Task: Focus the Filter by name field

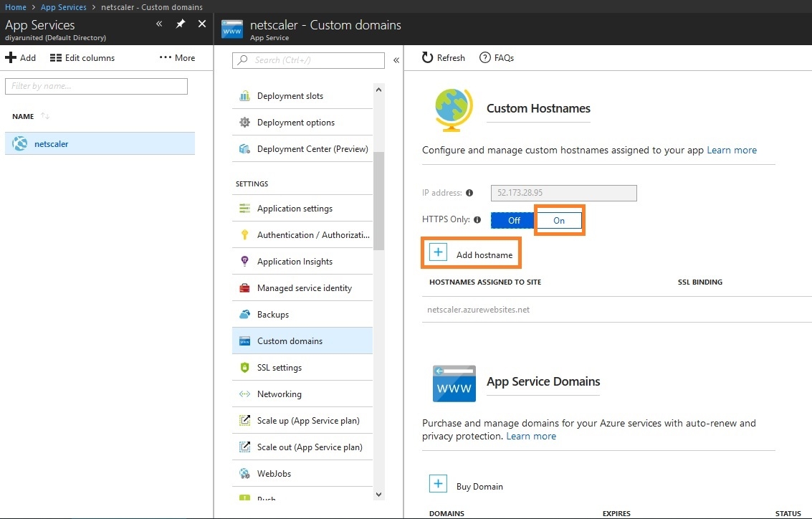Action: coord(96,86)
